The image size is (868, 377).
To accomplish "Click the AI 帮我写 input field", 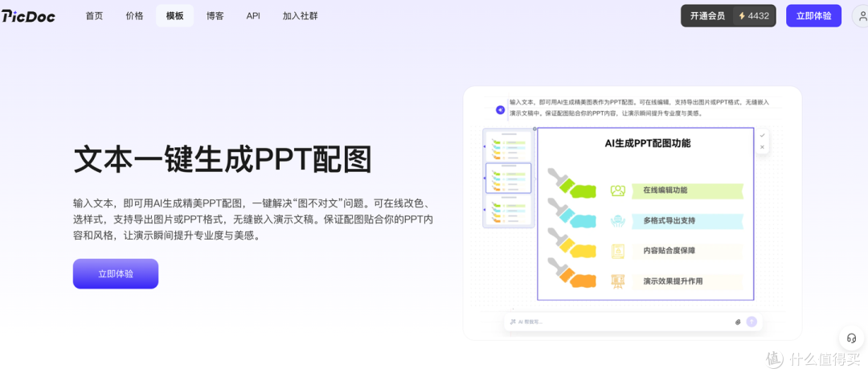I will (x=633, y=322).
